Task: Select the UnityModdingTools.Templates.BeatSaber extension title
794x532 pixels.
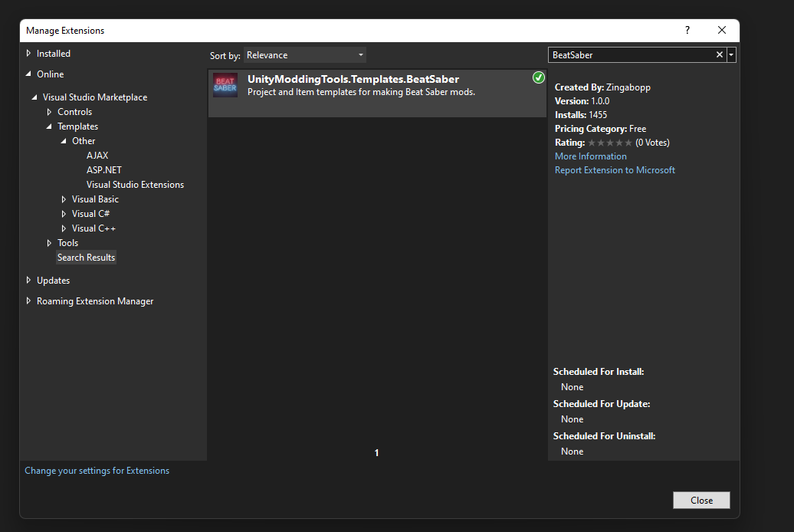Action: click(x=353, y=79)
